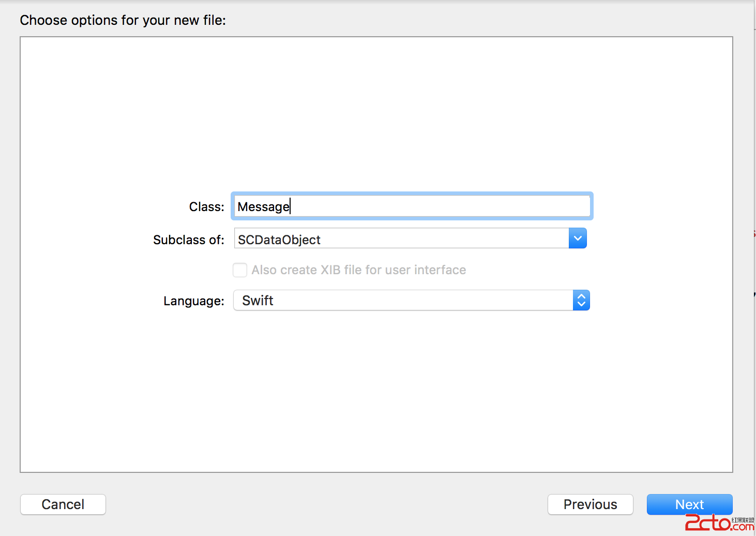
Task: Click the Language popup up-down arrows
Action: pos(581,301)
